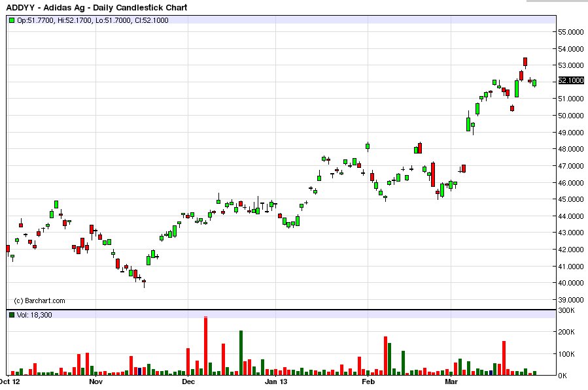Click the (c) Barchart.com copyright text
588x390 pixels.
(39, 301)
